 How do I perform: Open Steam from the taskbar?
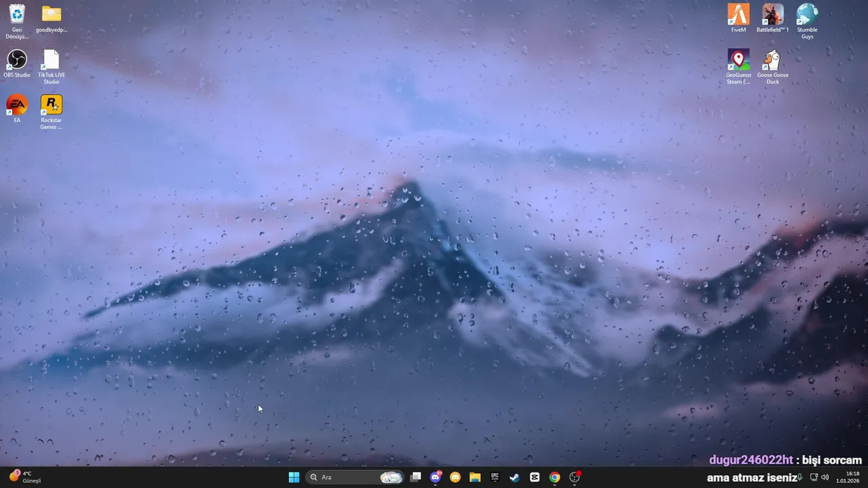click(x=515, y=477)
